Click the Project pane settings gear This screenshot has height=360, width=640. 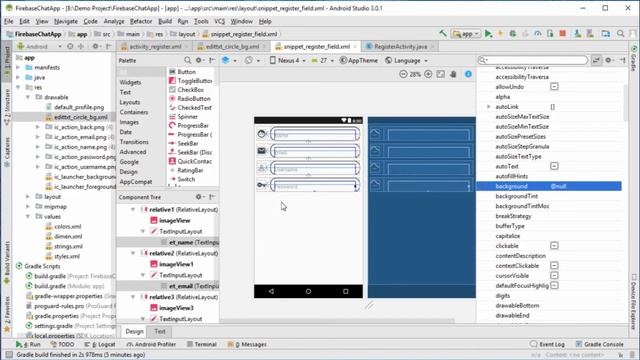pos(96,47)
